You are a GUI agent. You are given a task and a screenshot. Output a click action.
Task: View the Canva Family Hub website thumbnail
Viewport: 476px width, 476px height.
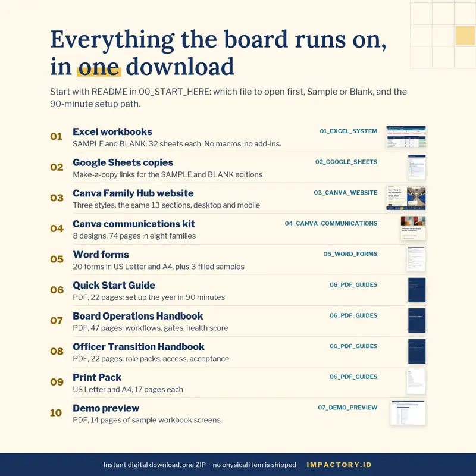pyautogui.click(x=406, y=198)
